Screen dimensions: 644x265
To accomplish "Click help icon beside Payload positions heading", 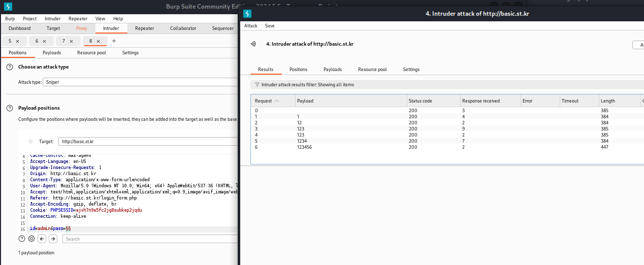I will click(10, 108).
